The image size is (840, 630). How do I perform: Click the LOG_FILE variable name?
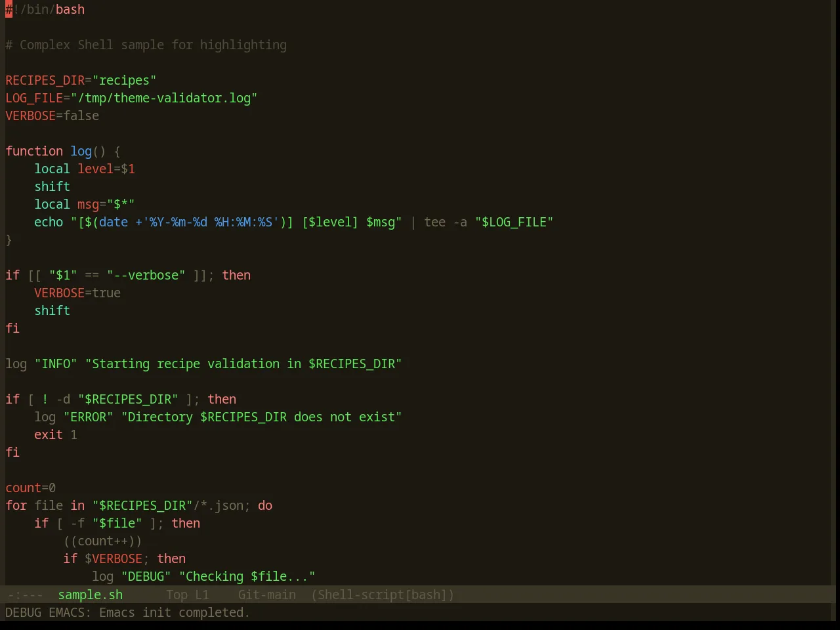34,98
